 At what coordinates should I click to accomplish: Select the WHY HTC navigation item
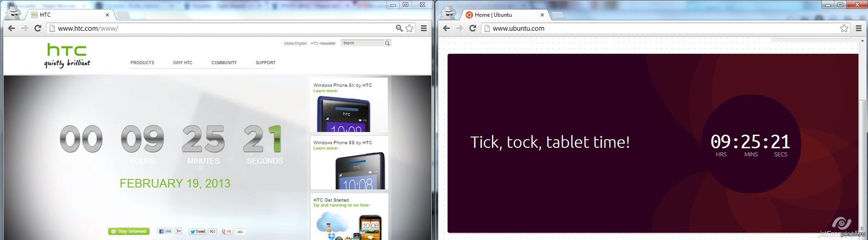(x=182, y=63)
